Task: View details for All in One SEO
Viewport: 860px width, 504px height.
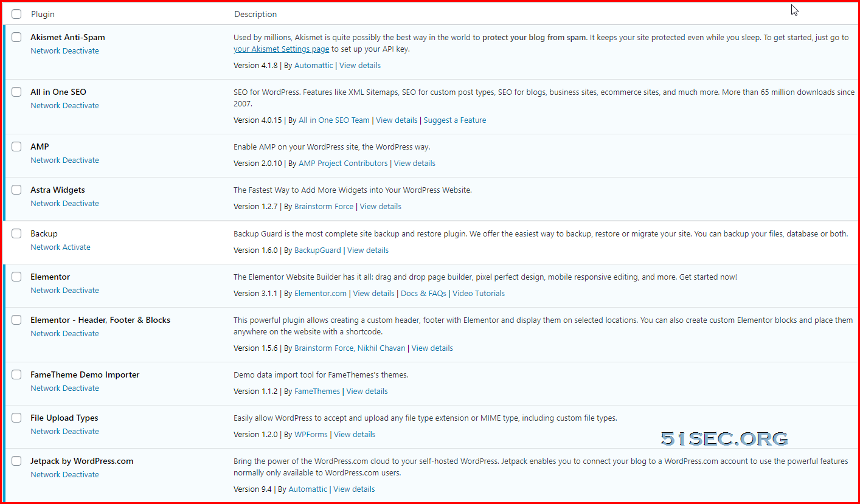Action: tap(397, 120)
